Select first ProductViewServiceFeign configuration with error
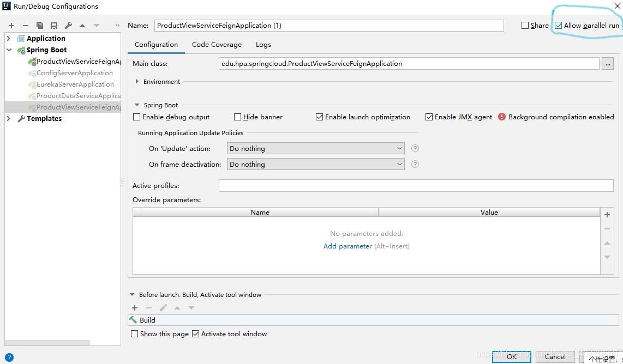Viewport: 623px width, 364px height. pos(74,61)
